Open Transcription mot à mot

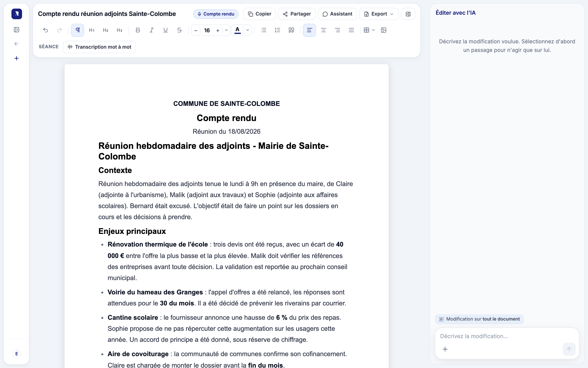coord(99,47)
